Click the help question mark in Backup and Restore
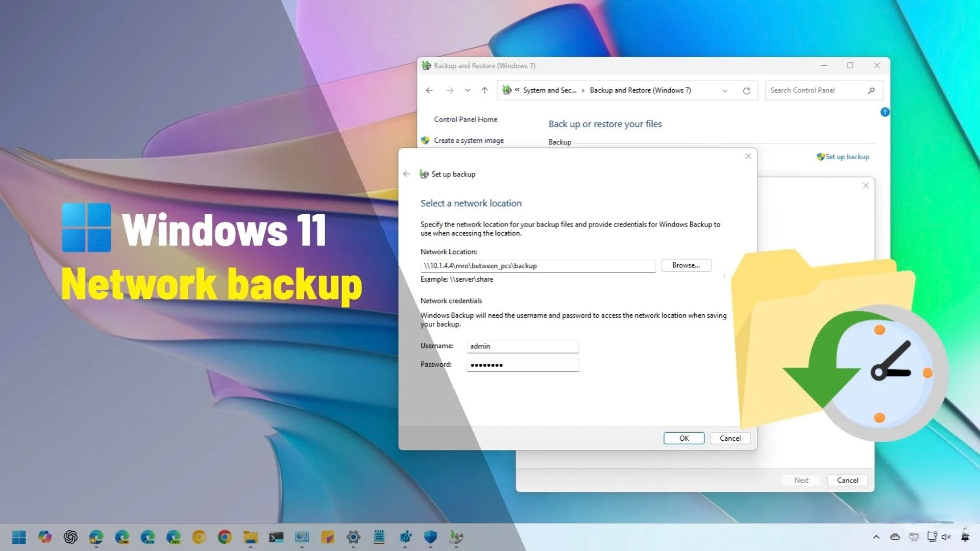The image size is (980, 551). click(x=885, y=112)
